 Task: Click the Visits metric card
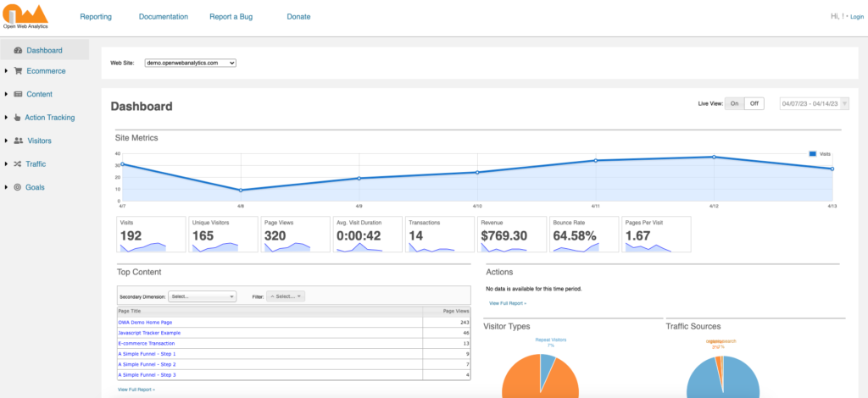coord(151,235)
